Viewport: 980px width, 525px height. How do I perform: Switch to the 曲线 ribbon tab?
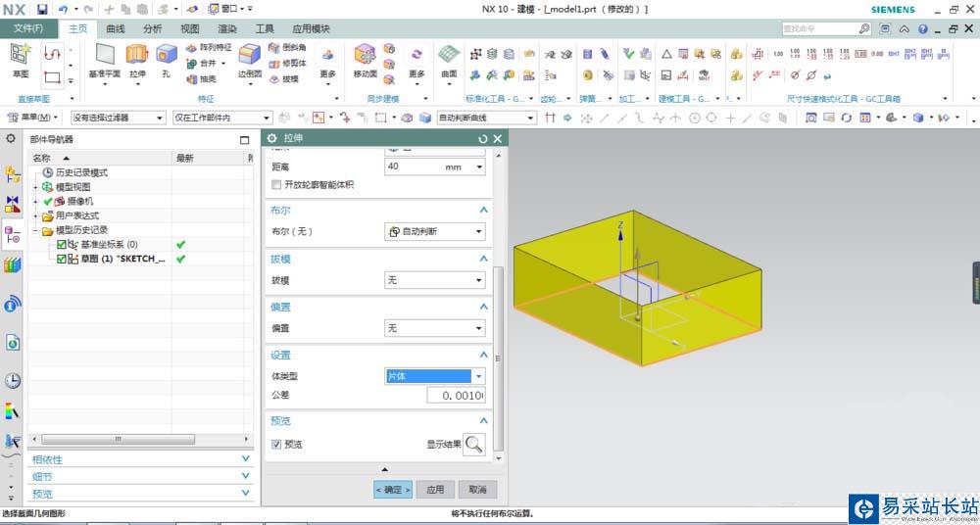click(115, 28)
